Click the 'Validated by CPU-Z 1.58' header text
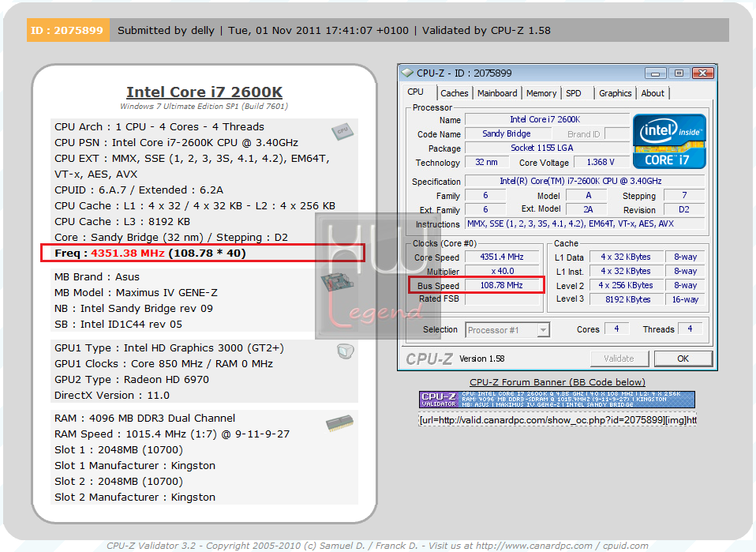 (x=486, y=30)
